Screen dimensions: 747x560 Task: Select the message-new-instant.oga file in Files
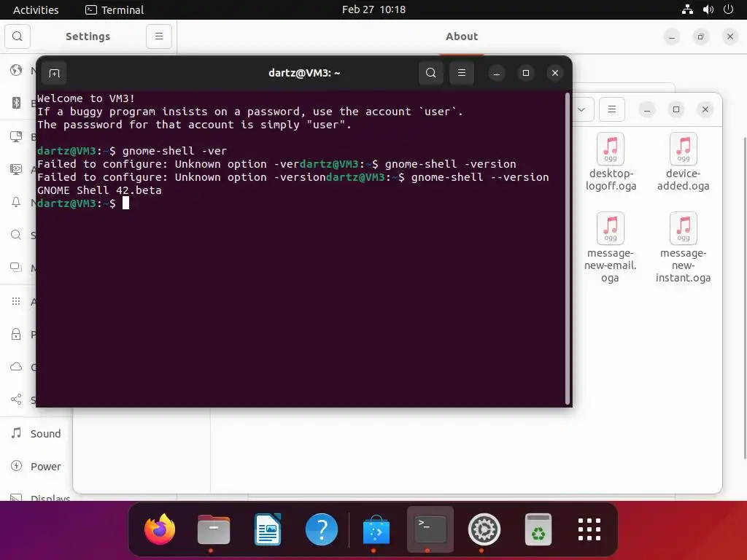[x=683, y=248]
